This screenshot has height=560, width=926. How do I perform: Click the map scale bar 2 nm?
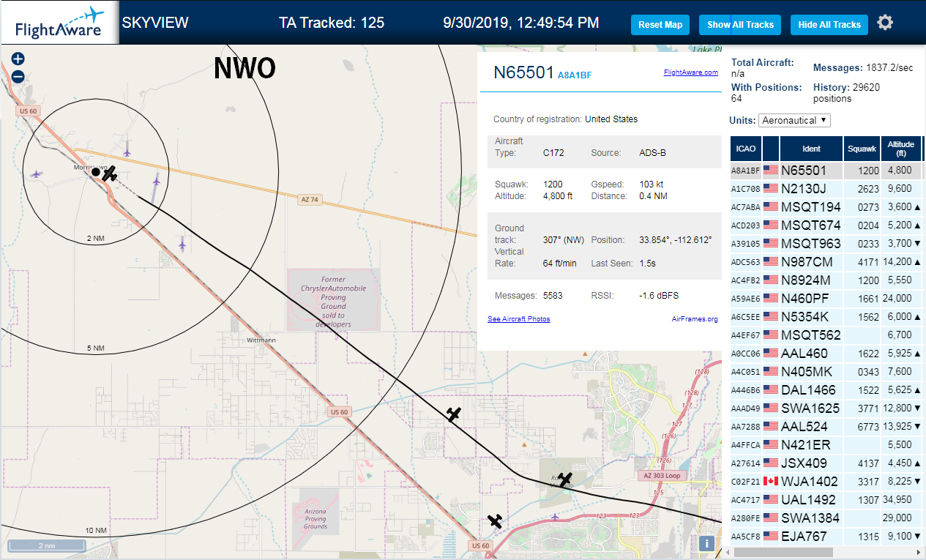click(x=46, y=546)
